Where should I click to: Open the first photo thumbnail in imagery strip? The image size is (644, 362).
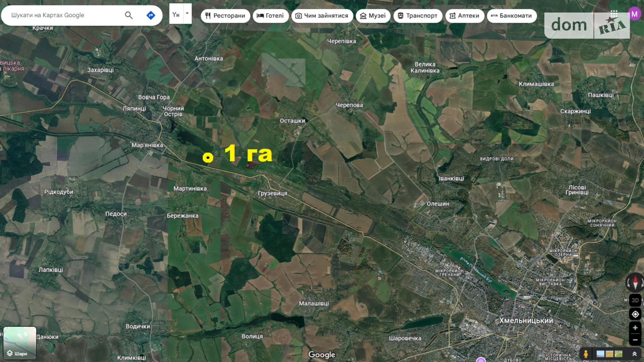(x=600, y=354)
